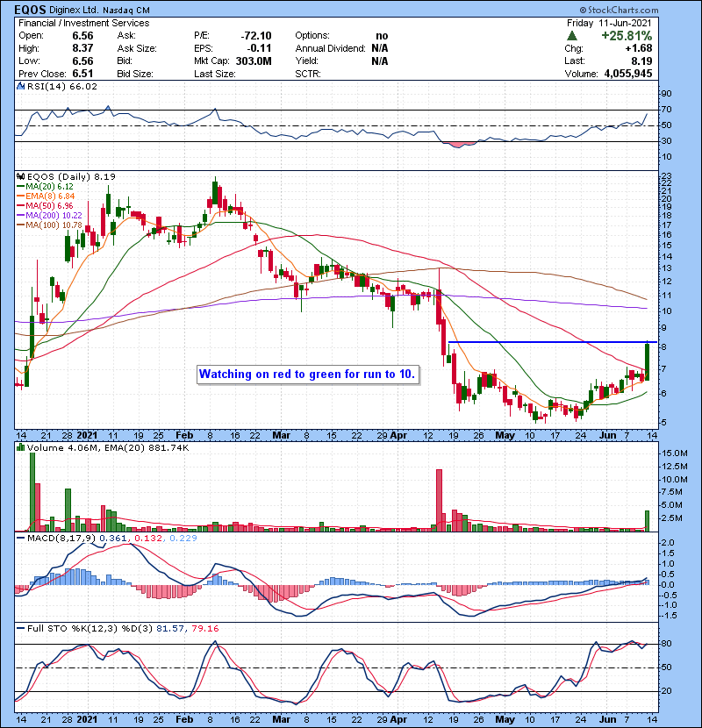Viewport: 702px width, 728px height.
Task: Click the Chg value +1.68
Action: tap(639, 48)
